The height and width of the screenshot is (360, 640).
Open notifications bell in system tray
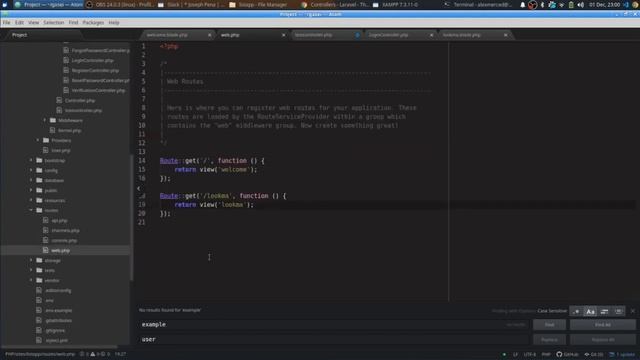(522, 5)
